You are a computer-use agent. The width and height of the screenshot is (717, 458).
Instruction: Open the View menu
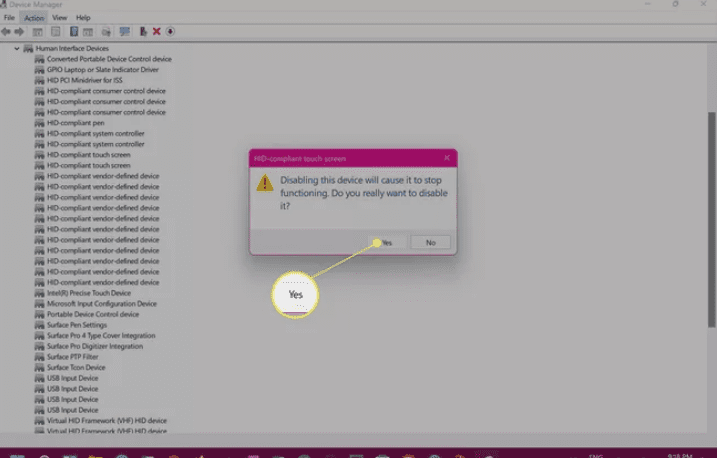(x=60, y=18)
